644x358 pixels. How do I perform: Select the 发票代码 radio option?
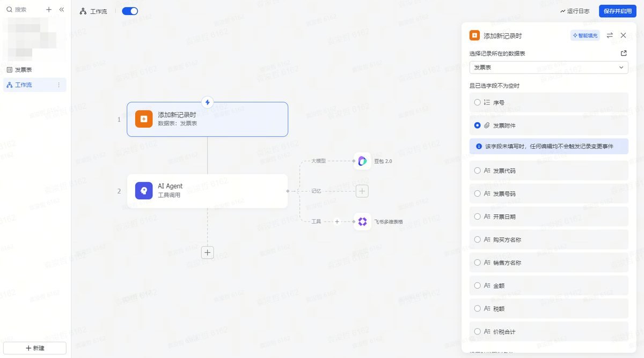(478, 170)
